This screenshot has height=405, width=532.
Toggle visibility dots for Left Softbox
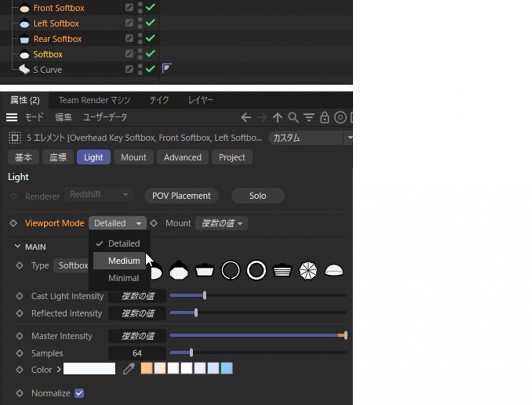(140, 23)
